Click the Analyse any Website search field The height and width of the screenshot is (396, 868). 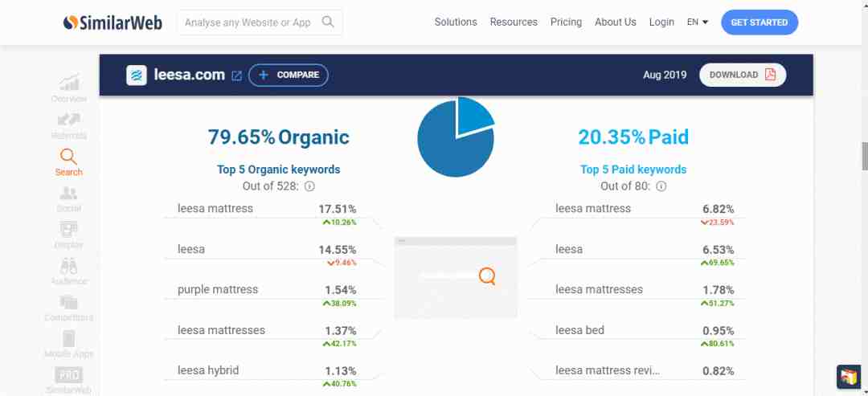248,22
